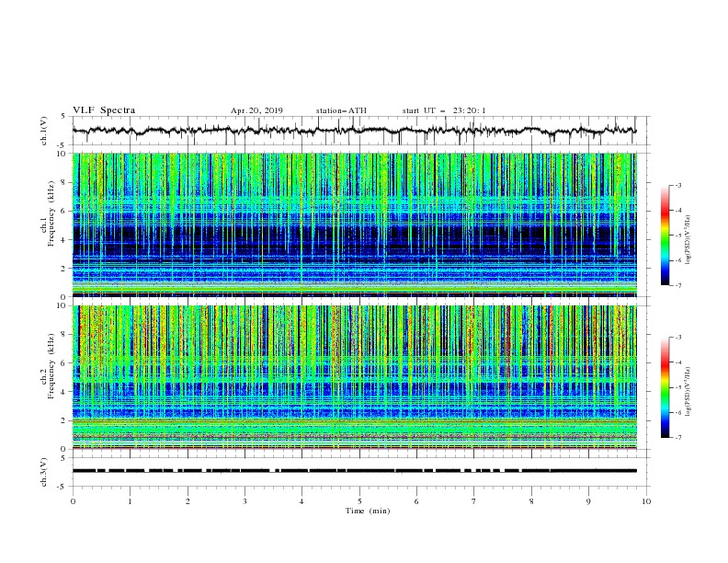
Task: Click the 'VLF Spectra' title text
Action: coord(104,110)
